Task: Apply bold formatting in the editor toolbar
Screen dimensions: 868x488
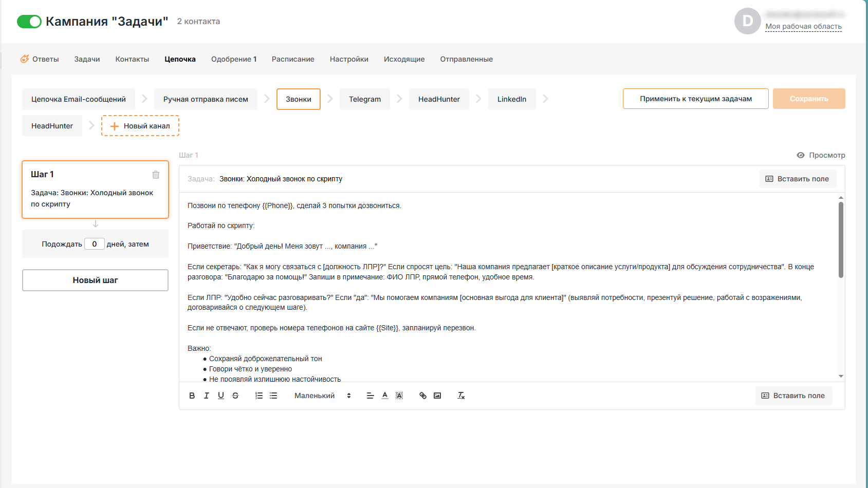Action: (x=192, y=396)
